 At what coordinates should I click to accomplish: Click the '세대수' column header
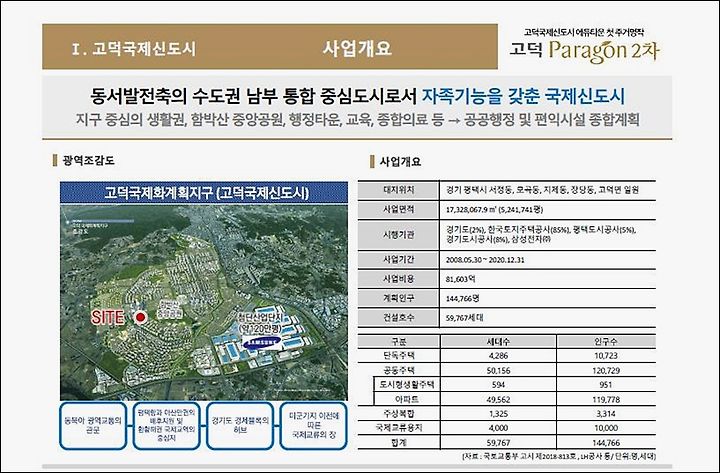click(498, 342)
